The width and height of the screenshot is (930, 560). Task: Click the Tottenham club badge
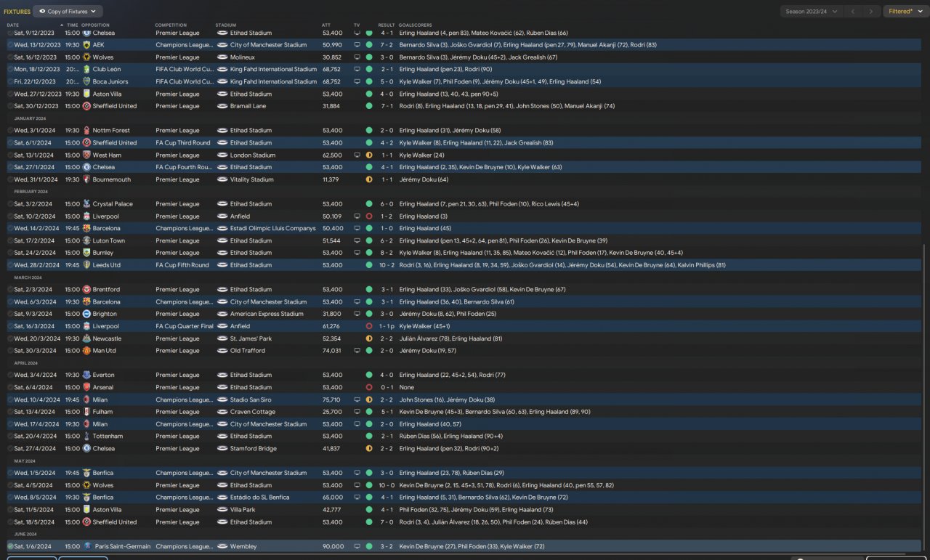click(x=86, y=437)
